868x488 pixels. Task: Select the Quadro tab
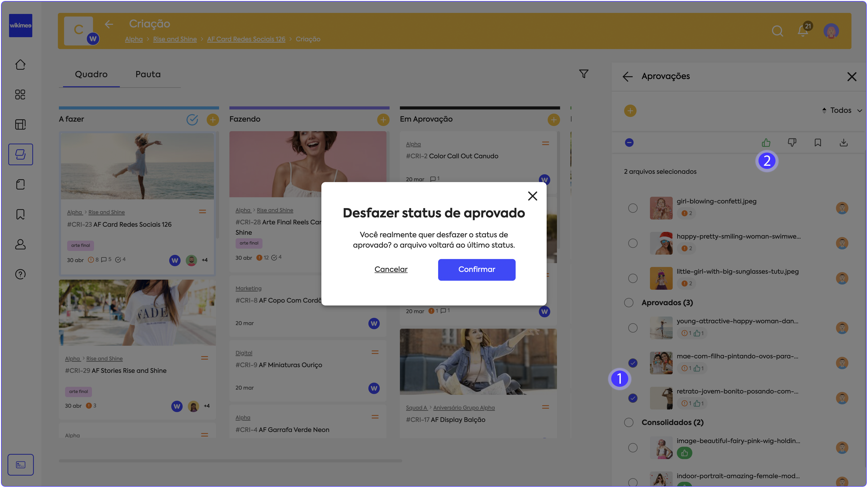(x=91, y=74)
